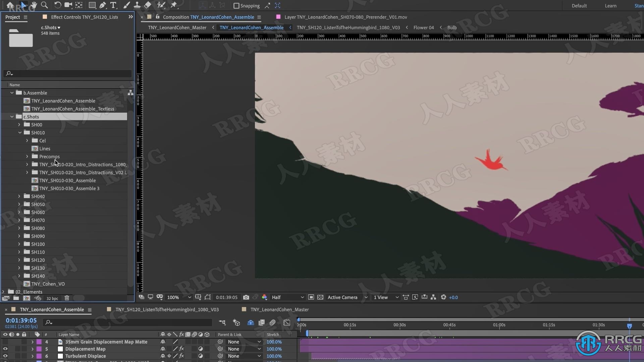644x362 pixels.
Task: Go to Flower 04 in comp breadcrumb
Action: [x=424, y=27]
